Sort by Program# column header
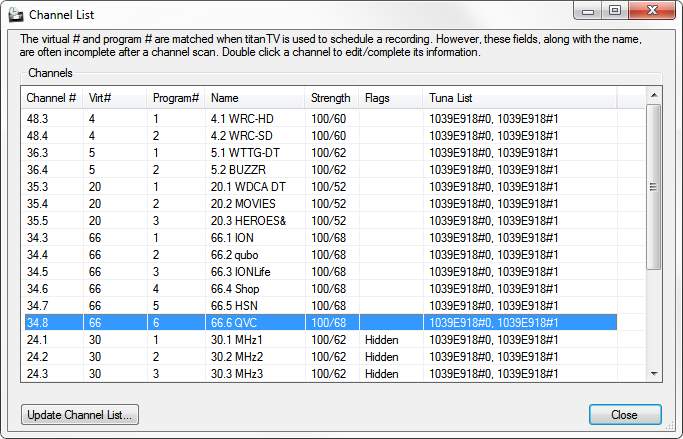 tap(176, 98)
